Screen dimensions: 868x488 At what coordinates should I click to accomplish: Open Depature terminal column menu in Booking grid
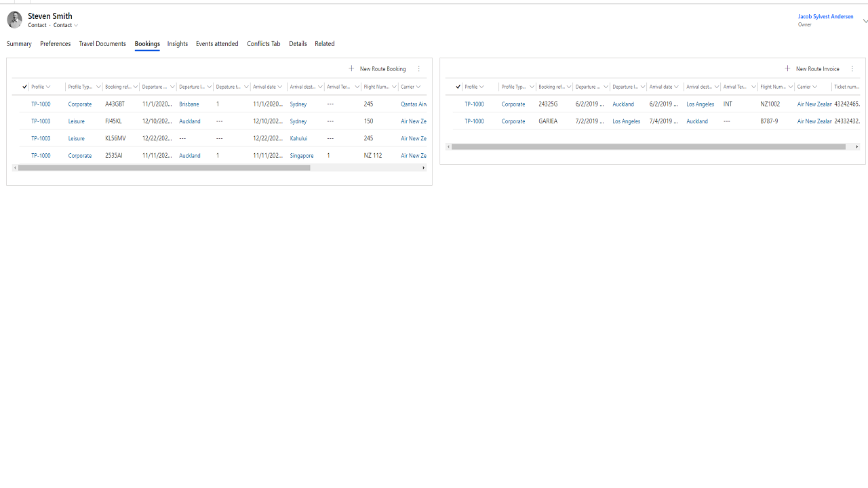246,87
